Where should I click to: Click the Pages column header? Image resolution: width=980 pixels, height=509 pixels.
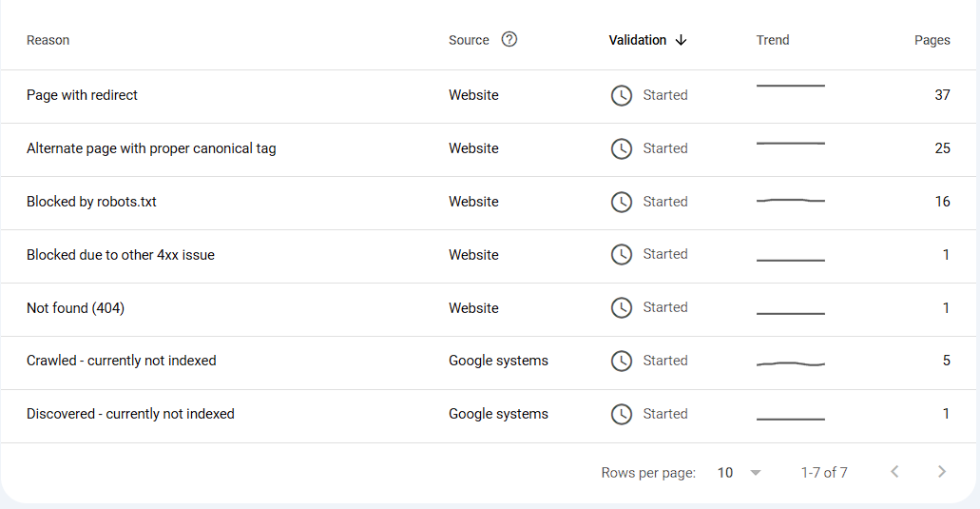point(932,40)
